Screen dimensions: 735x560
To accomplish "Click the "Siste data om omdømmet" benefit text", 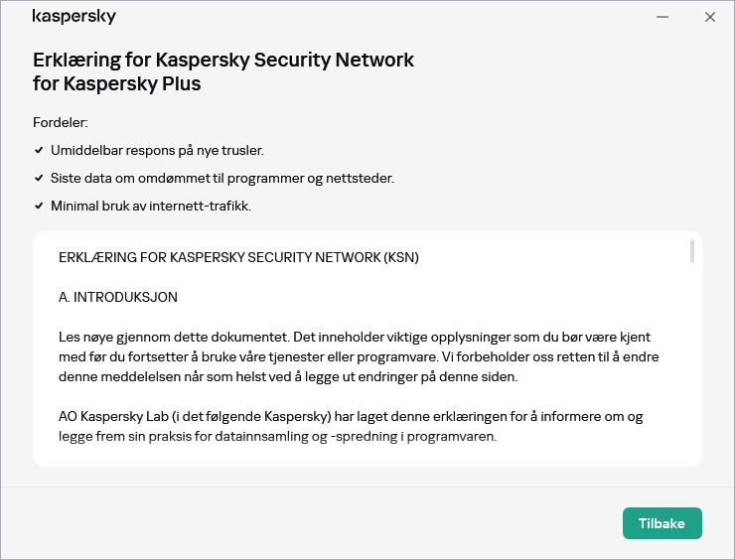I will point(221,179).
